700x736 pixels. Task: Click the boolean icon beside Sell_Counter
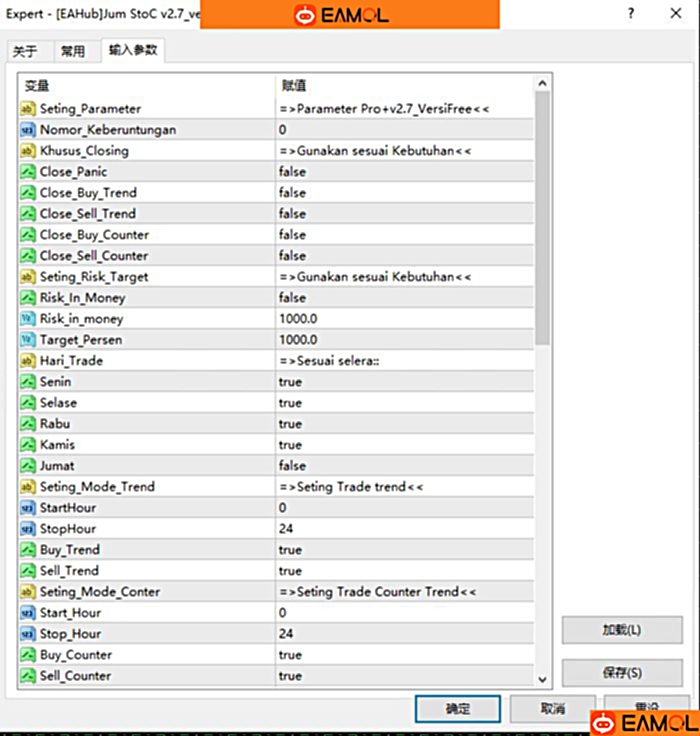(28, 676)
